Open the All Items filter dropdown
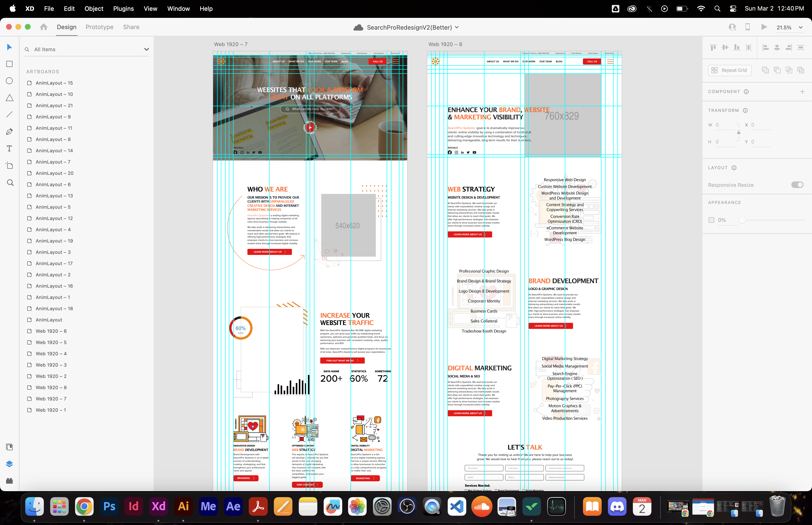The width and height of the screenshot is (812, 525). pyautogui.click(x=147, y=49)
